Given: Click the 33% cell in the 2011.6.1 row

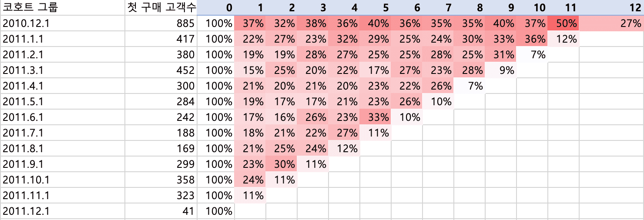Looking at the screenshot, I should [376, 117].
